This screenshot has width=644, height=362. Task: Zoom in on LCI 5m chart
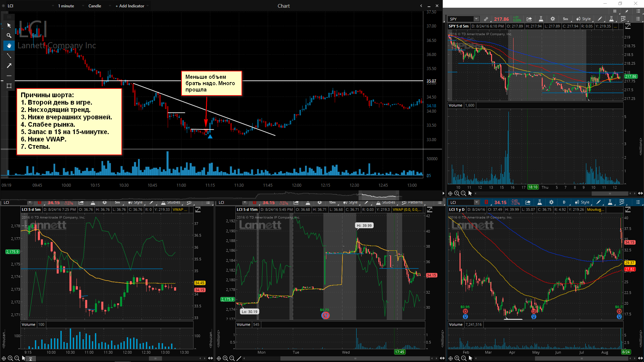tap(10, 358)
